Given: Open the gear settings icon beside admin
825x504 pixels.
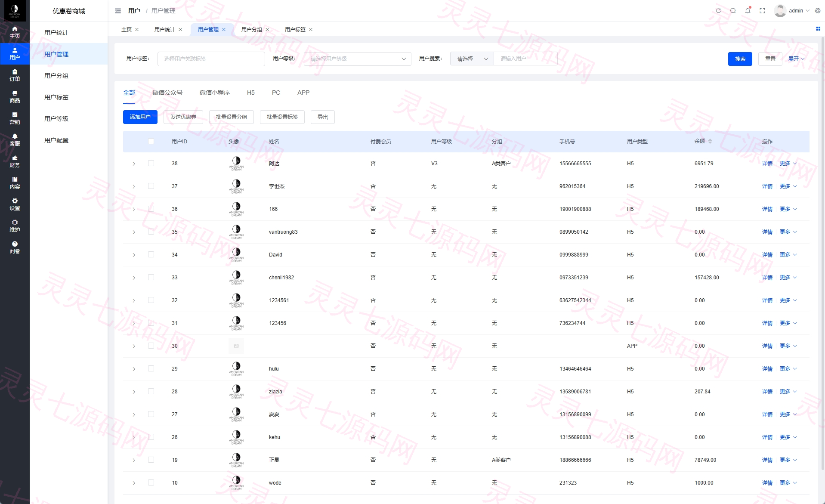Looking at the screenshot, I should (x=818, y=11).
